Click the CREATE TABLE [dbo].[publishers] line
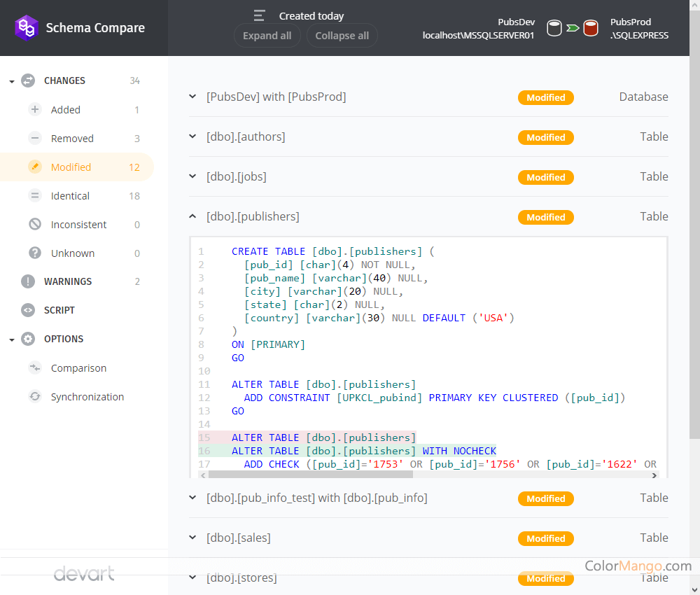The image size is (700, 595). (x=332, y=251)
